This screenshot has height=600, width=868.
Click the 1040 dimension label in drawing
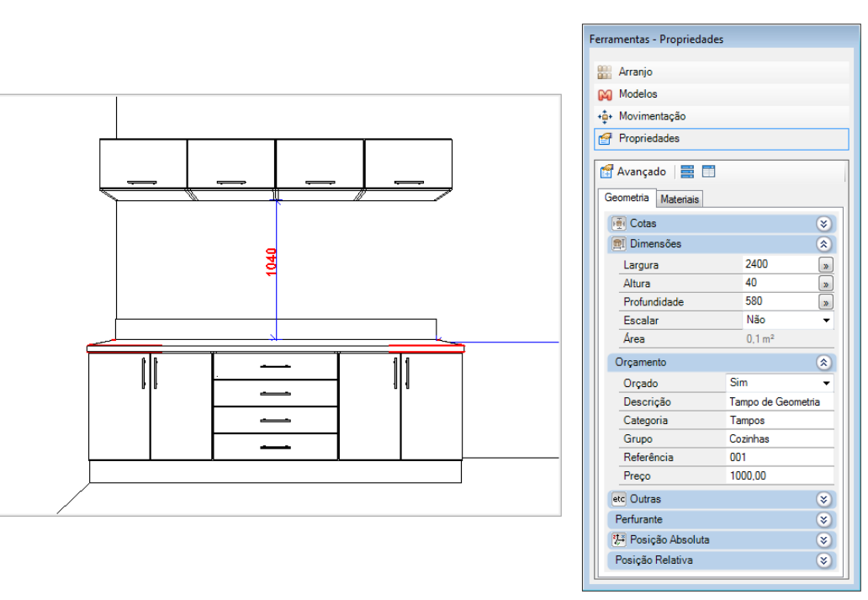pyautogui.click(x=271, y=262)
